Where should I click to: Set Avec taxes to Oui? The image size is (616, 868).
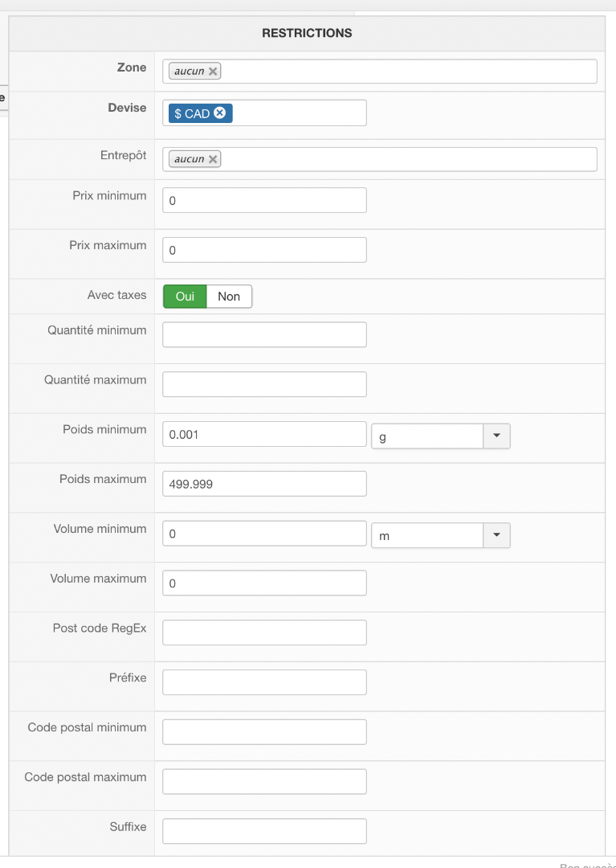[185, 297]
